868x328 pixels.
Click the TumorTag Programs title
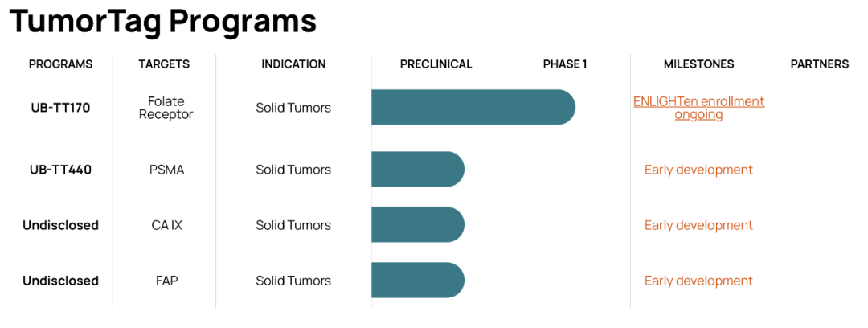162,21
